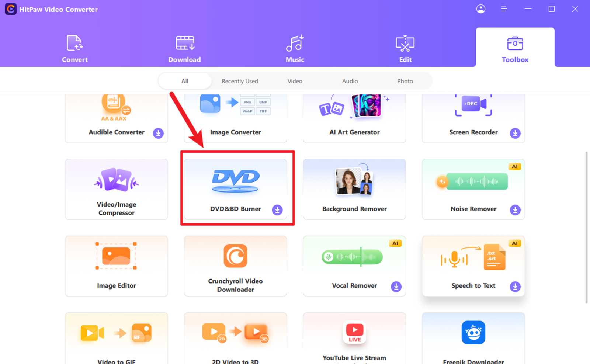The image size is (590, 364).
Task: Switch to the Convert tab
Action: (74, 48)
